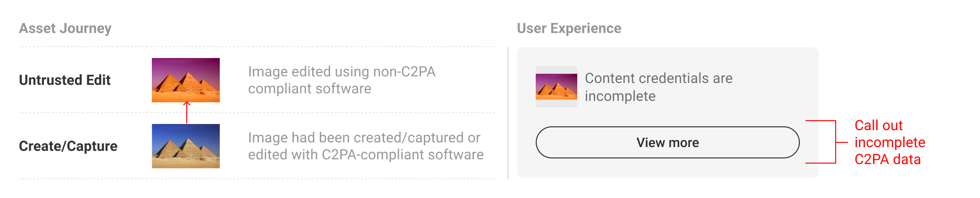Click the View more button

click(667, 142)
